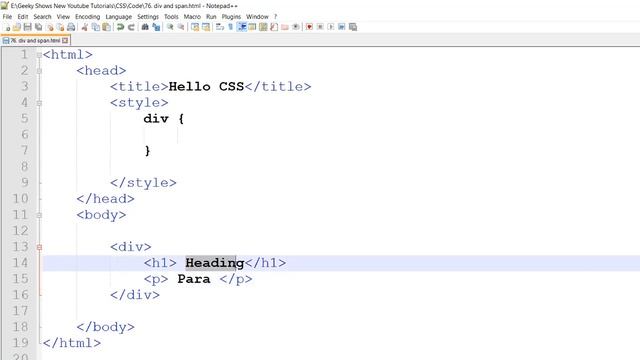Click the Open file toolbar icon
The image size is (640, 360).
pos(17,27)
